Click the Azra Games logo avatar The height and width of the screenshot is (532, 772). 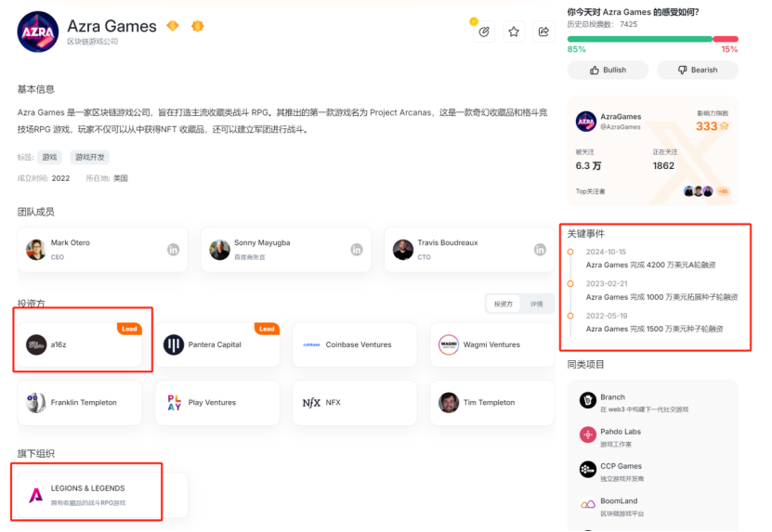[x=38, y=32]
